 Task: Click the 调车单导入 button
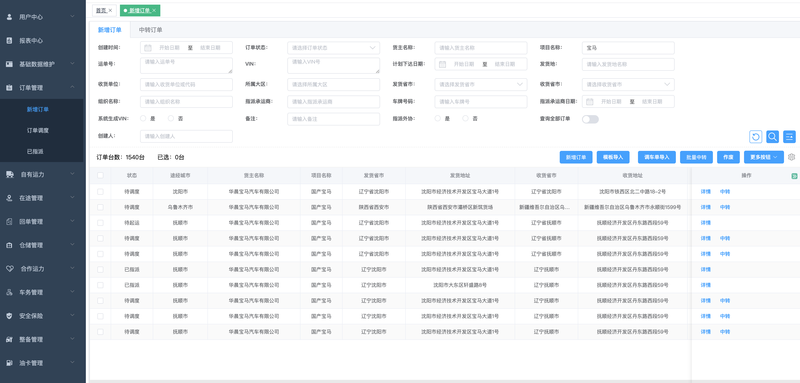pyautogui.click(x=657, y=157)
